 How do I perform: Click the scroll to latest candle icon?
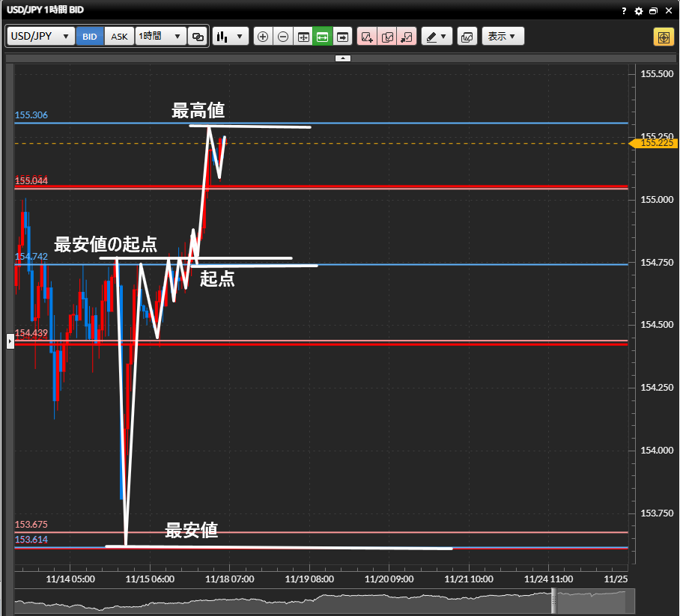342,36
